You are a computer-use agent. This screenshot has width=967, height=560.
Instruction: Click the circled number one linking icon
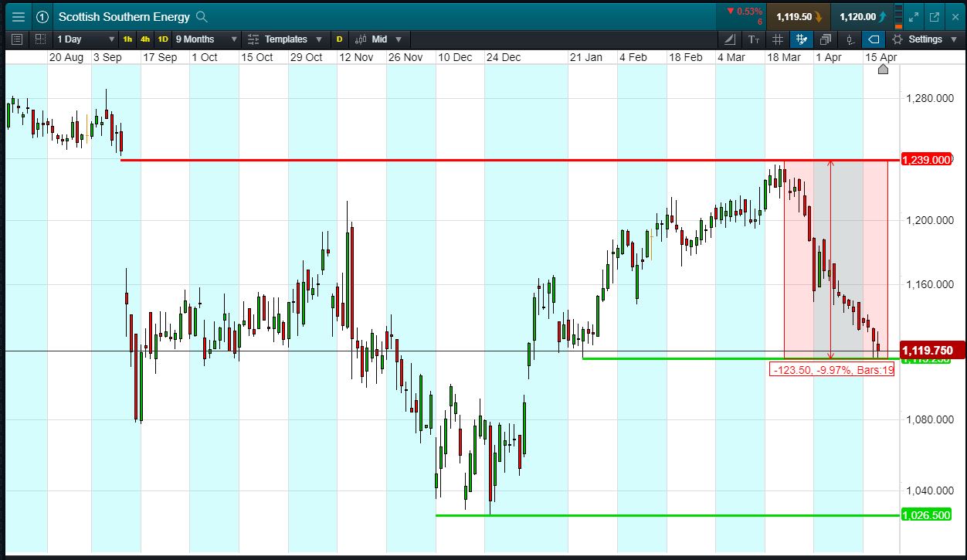(42, 16)
